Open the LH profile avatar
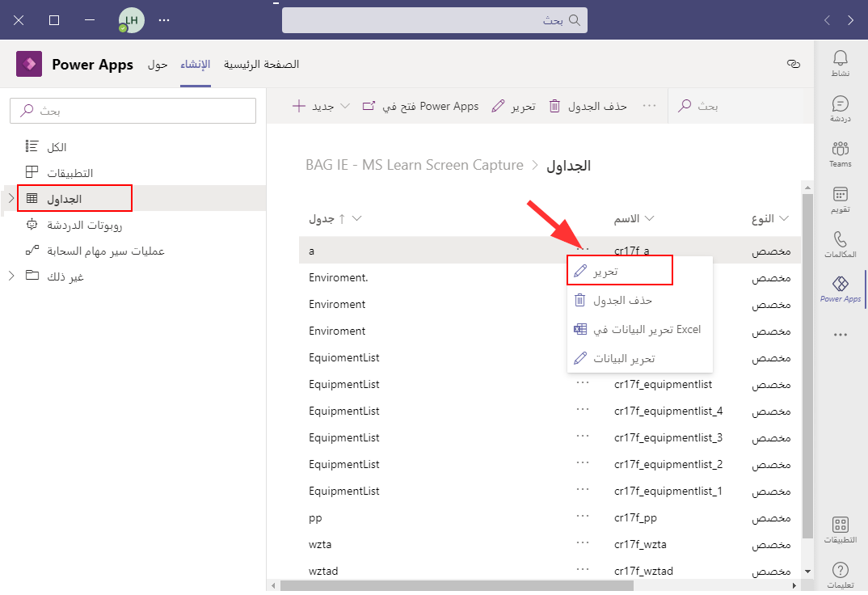868x595 pixels. [131, 20]
